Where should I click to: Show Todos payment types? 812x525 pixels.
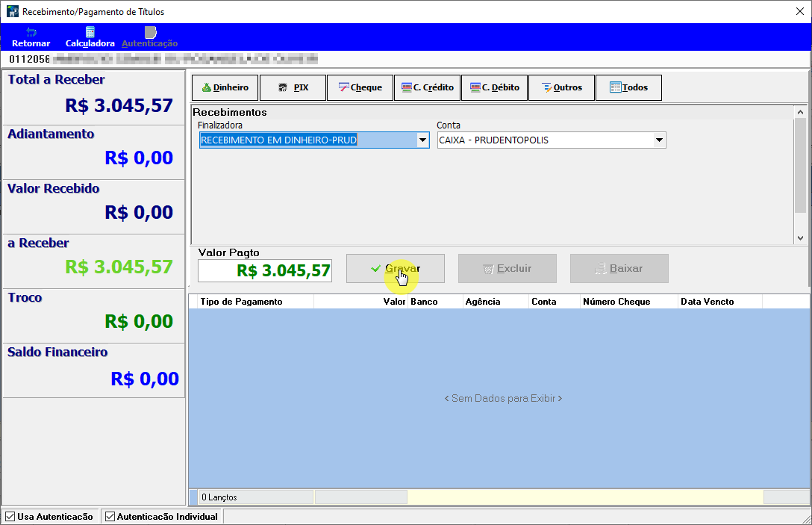tap(628, 87)
